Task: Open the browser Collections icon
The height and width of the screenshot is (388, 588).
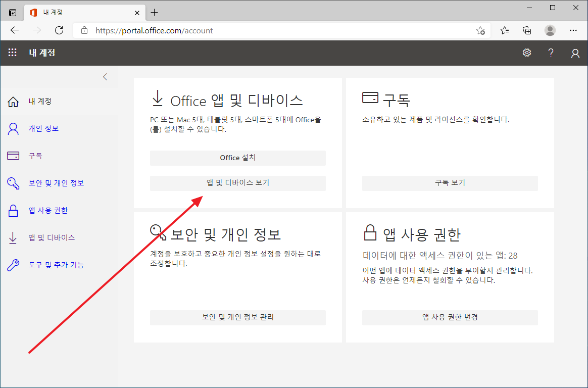Action: (x=527, y=30)
